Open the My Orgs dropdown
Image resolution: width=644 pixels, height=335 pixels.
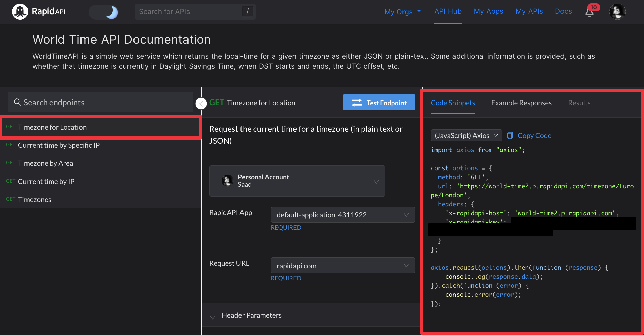click(x=403, y=12)
